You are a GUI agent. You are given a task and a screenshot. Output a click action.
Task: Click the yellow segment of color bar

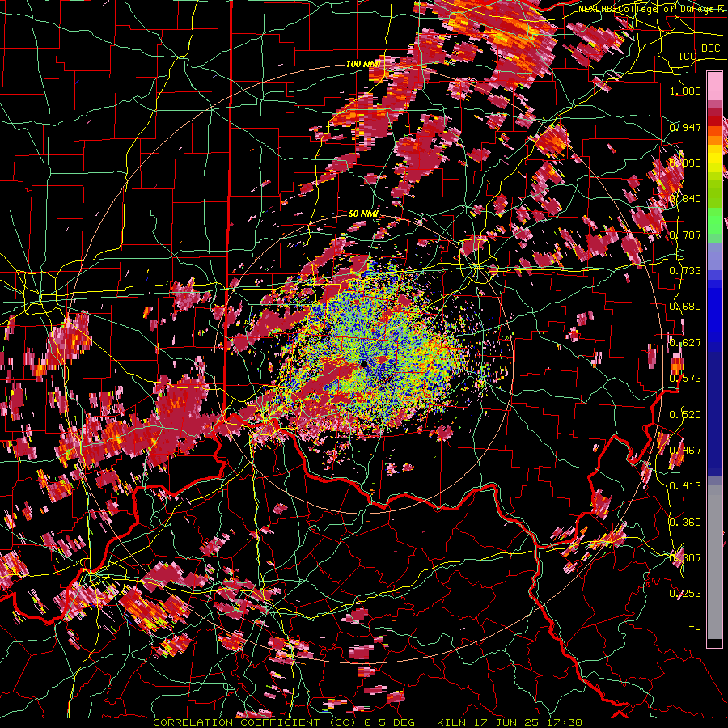pyautogui.click(x=714, y=159)
